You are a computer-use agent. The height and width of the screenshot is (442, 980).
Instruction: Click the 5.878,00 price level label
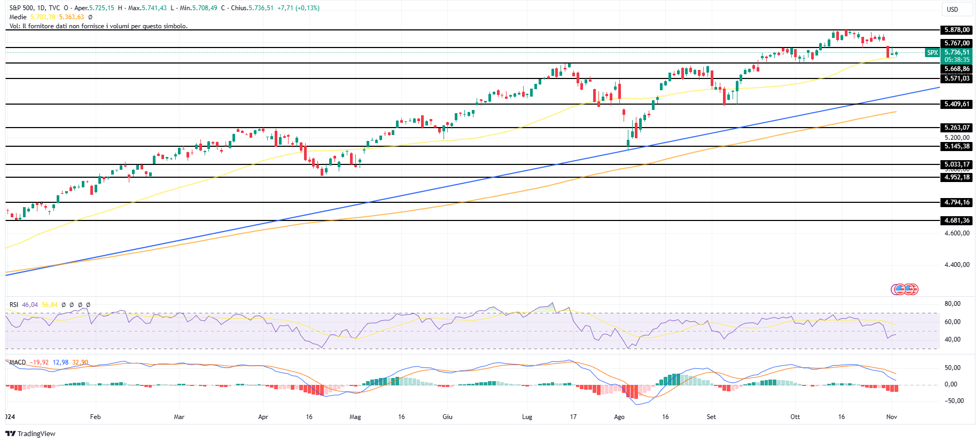click(x=956, y=30)
